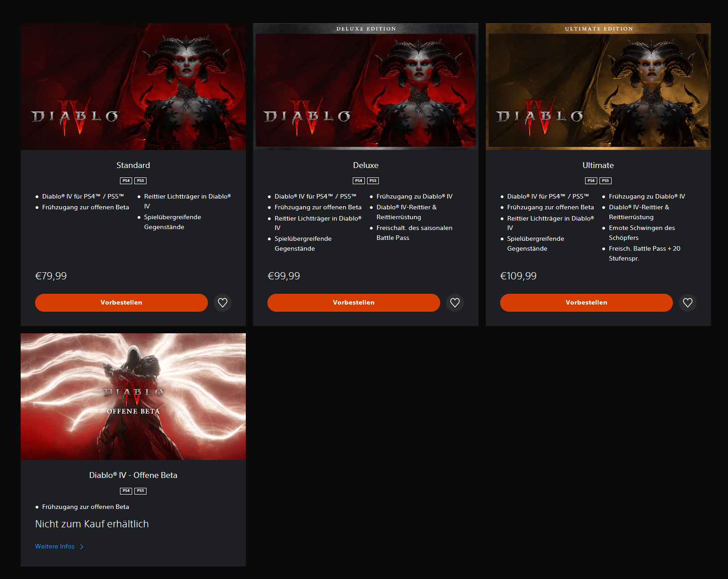Preorder the Ultimate edition with Vorbestellen
This screenshot has width=728, height=579.
[586, 303]
